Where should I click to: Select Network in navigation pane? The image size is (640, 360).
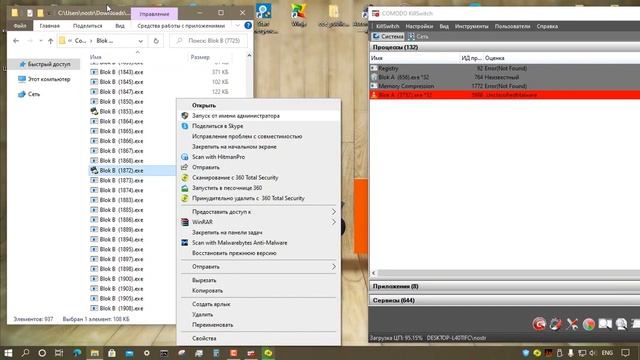(x=29, y=94)
